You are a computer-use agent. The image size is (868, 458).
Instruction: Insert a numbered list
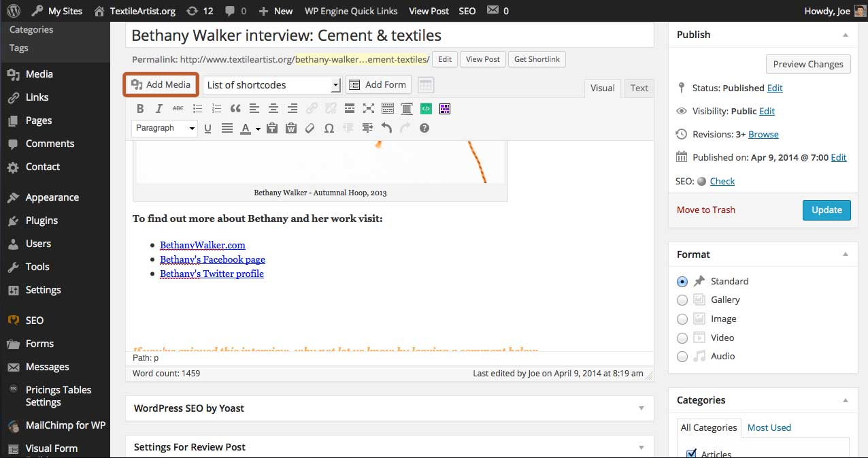(216, 108)
